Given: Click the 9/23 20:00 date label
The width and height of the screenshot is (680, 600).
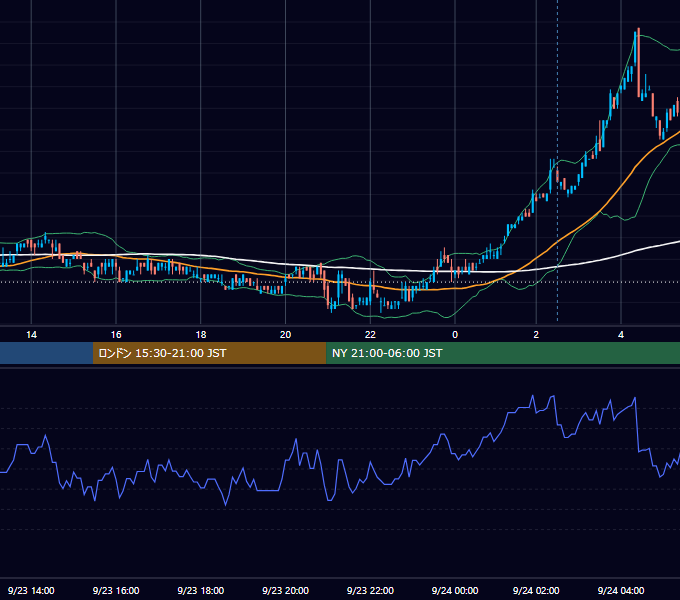Looking at the screenshot, I should (285, 590).
